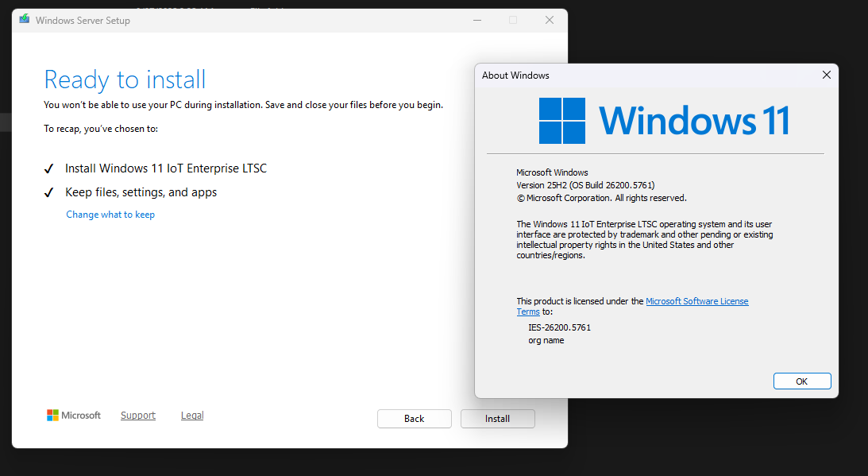The image size is (868, 476).
Task: Click checkmark beside Install Windows 11 IoT Enterprise
Action: click(x=48, y=168)
